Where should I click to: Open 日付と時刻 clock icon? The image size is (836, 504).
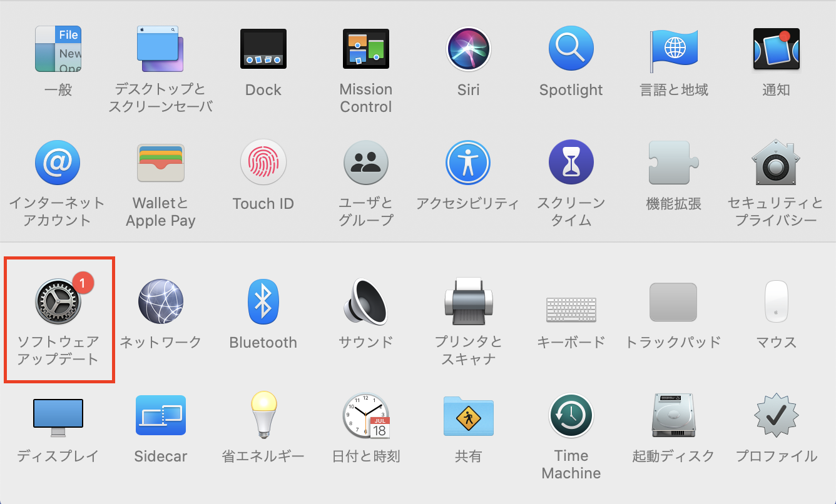[366, 415]
